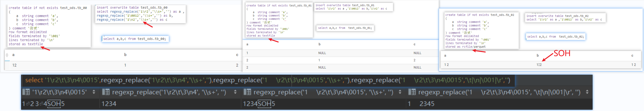
Task: Click the 'select a,b,c from test_ods.tb_00;' query box
Action: (135, 39)
